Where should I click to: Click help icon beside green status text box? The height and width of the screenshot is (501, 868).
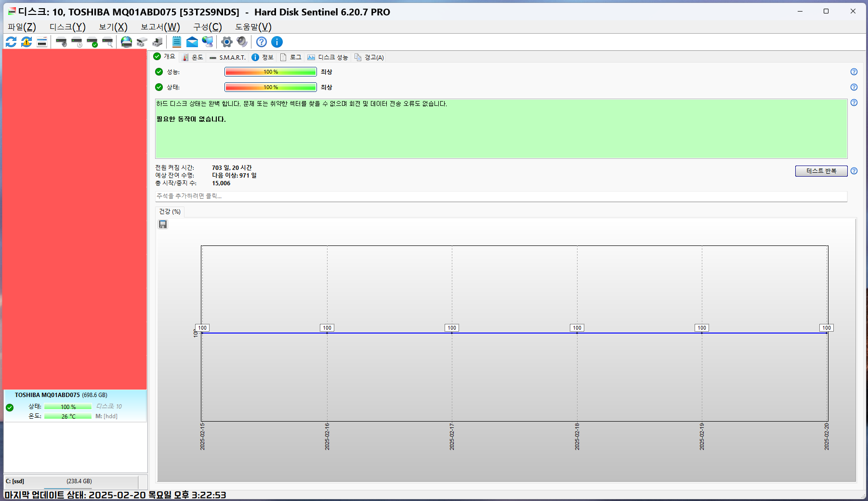pyautogui.click(x=854, y=103)
